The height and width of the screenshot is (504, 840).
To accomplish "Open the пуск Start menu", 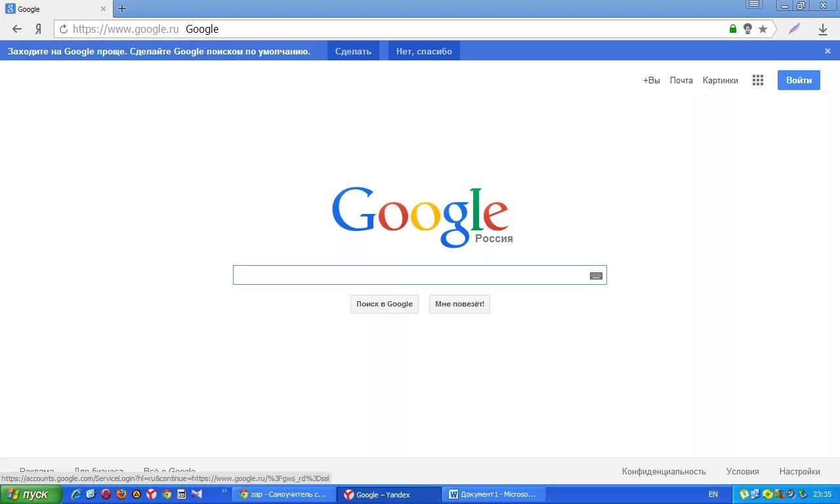I will pyautogui.click(x=30, y=494).
